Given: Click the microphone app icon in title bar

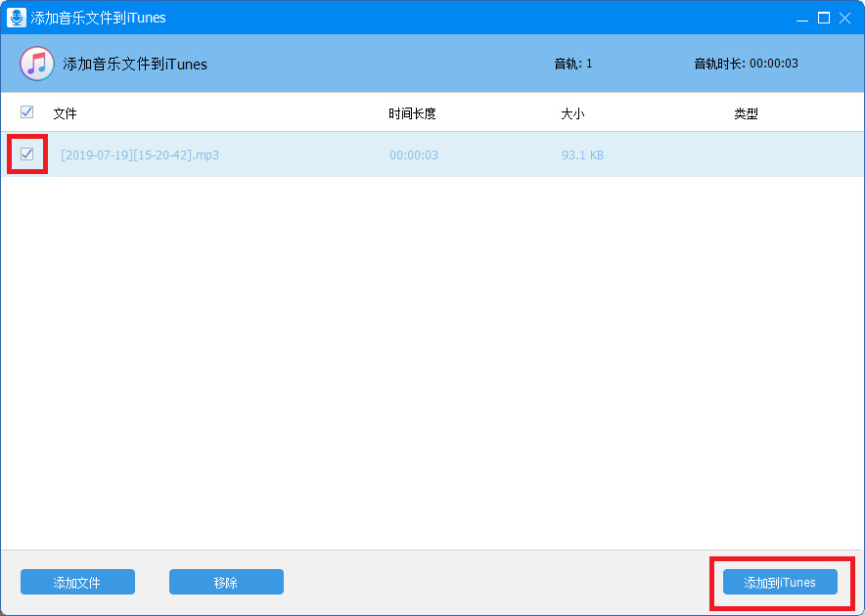Looking at the screenshot, I should 17,18.
